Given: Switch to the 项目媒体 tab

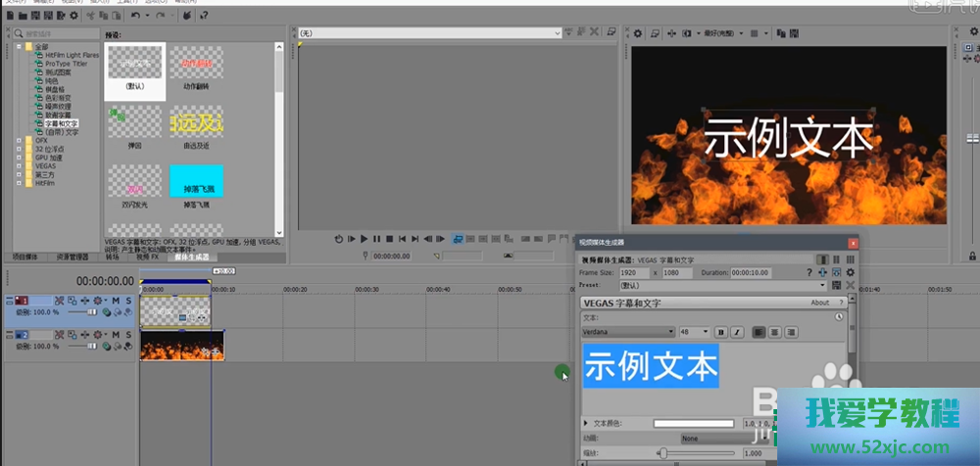Looking at the screenshot, I should click(24, 257).
